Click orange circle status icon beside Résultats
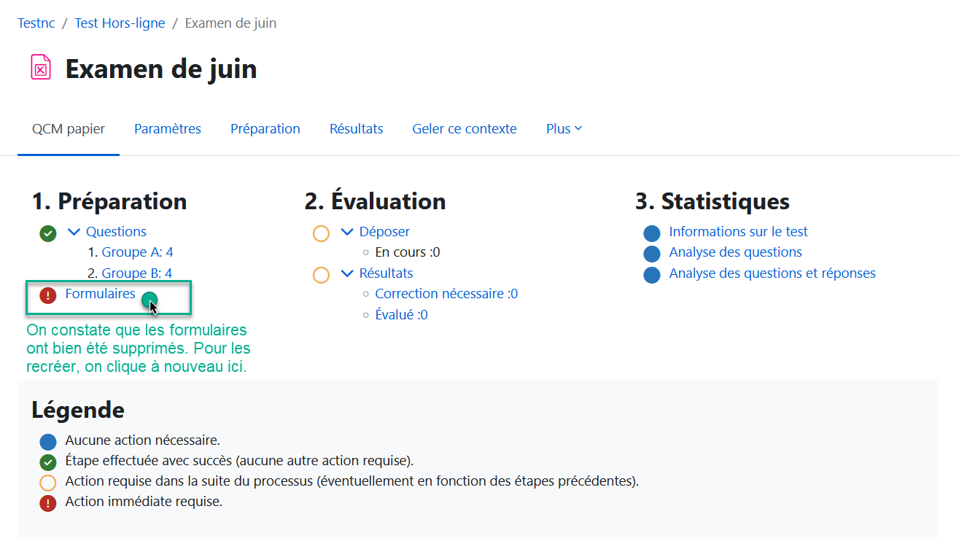Image resolution: width=967 pixels, height=560 pixels. (321, 275)
